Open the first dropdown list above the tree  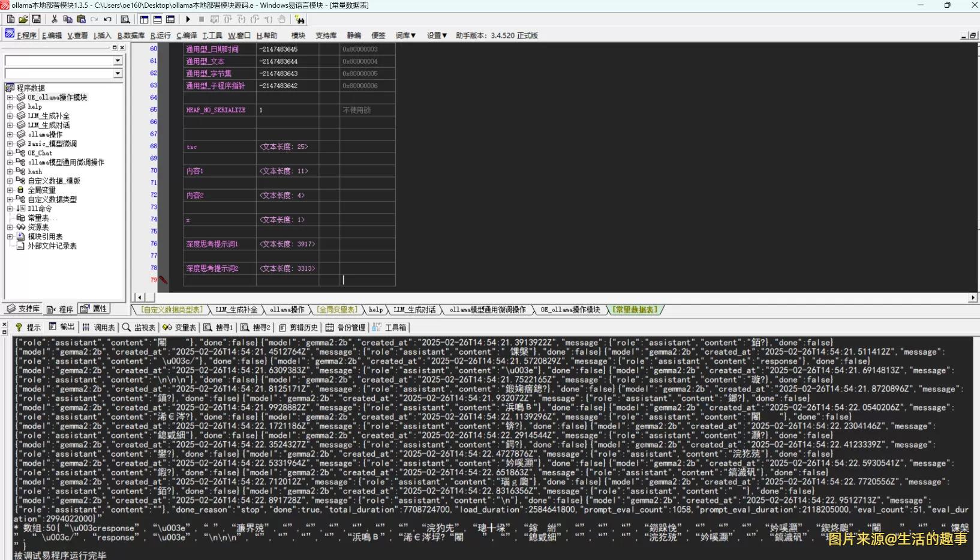tap(118, 60)
